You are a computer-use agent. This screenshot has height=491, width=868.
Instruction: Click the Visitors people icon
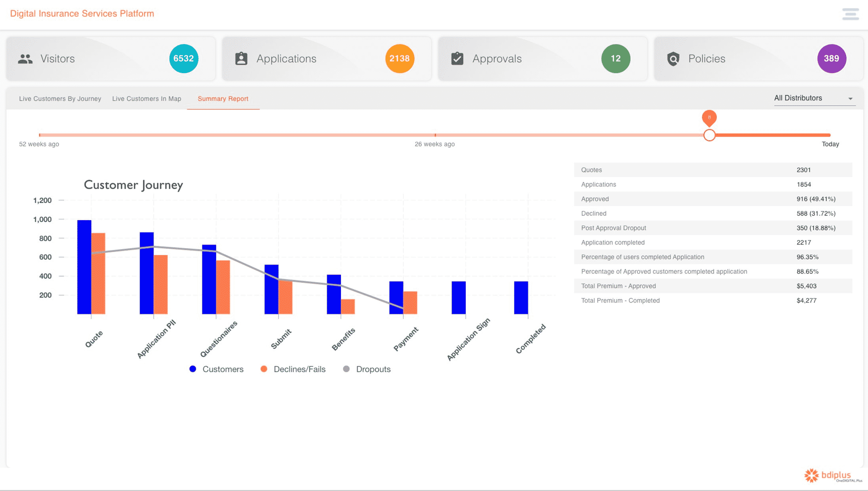25,59
